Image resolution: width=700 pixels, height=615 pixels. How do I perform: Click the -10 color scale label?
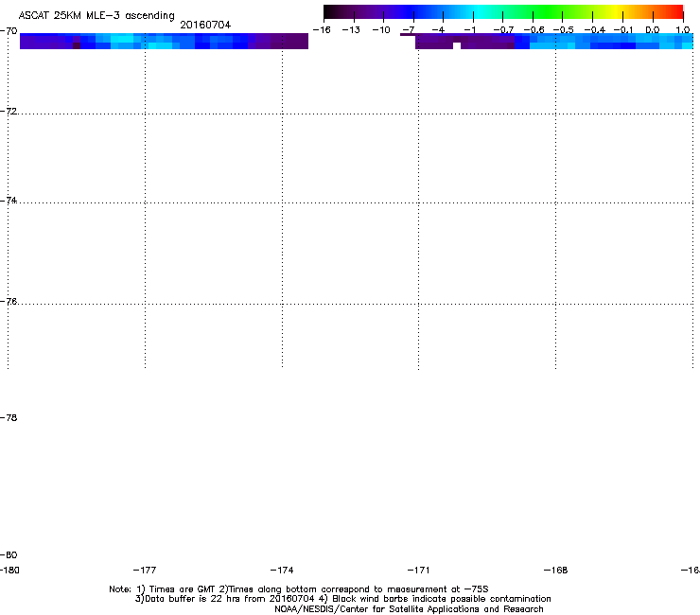point(381,30)
